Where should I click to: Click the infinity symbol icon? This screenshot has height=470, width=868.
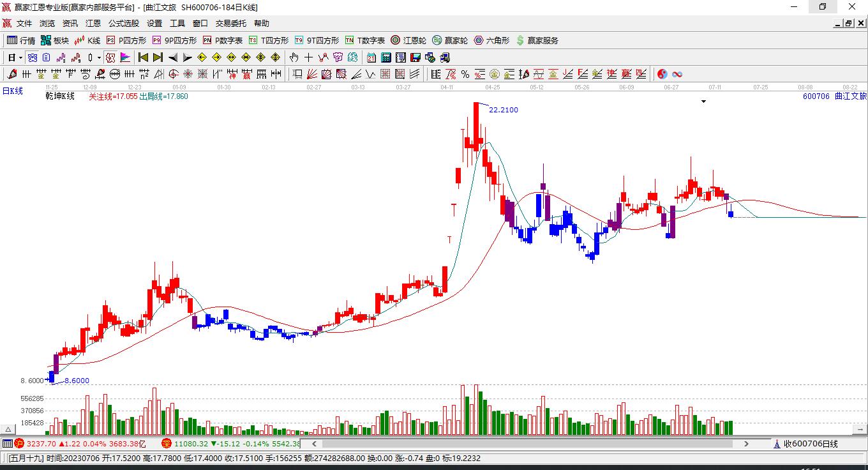(677, 74)
